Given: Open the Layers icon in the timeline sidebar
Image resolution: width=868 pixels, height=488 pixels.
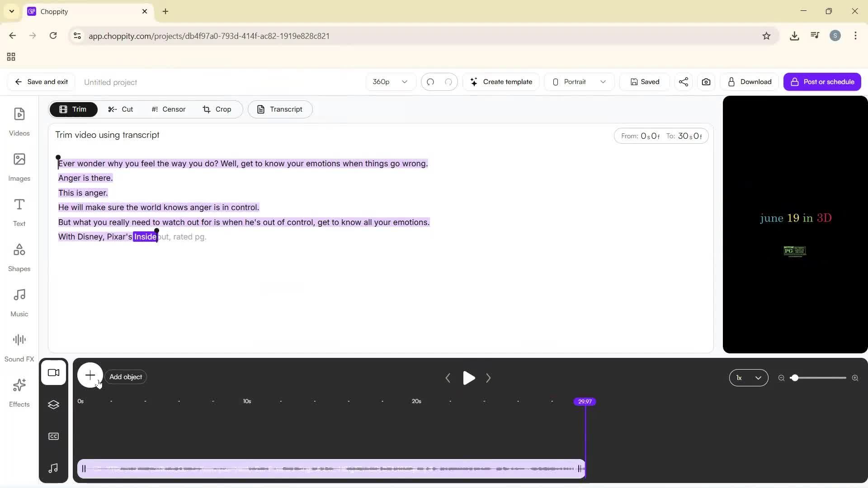Looking at the screenshot, I should pos(54,405).
